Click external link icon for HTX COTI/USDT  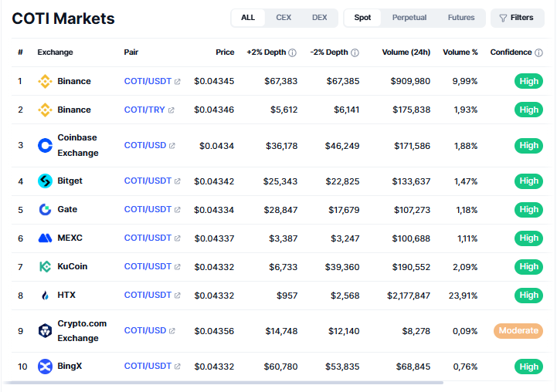tap(177, 296)
